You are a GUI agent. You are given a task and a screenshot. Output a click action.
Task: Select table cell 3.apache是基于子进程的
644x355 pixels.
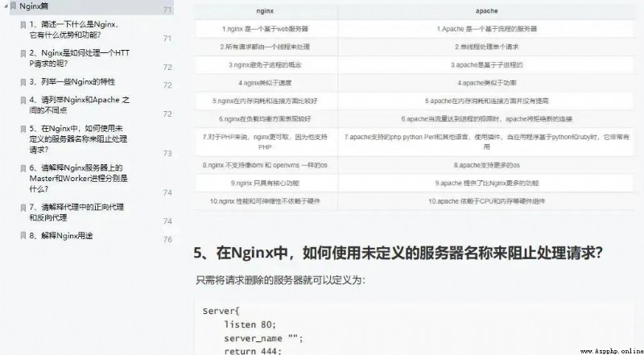[x=487, y=65]
